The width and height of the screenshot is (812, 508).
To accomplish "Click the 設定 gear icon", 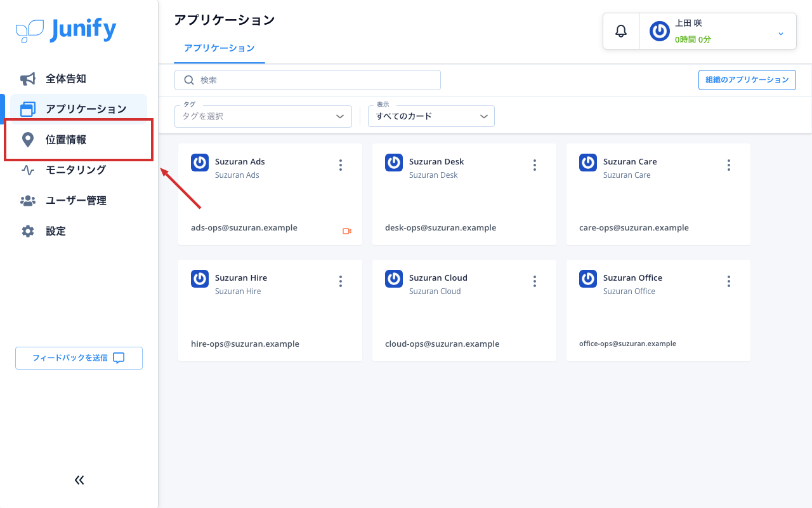I will tap(28, 231).
